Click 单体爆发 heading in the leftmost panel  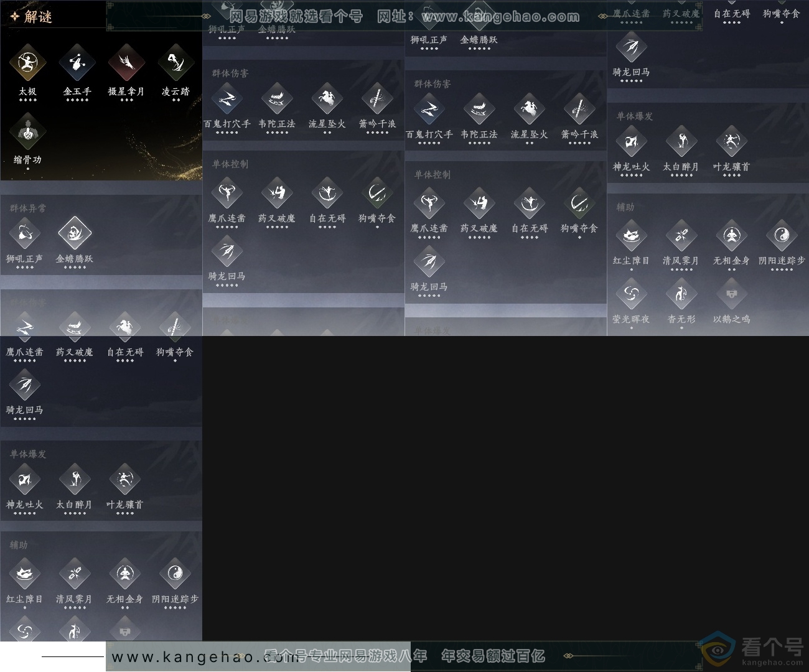coord(28,454)
